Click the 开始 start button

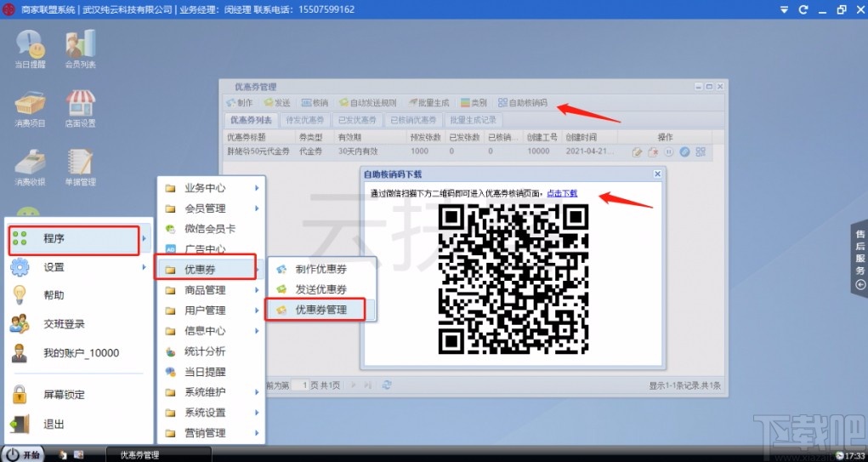[x=23, y=454]
